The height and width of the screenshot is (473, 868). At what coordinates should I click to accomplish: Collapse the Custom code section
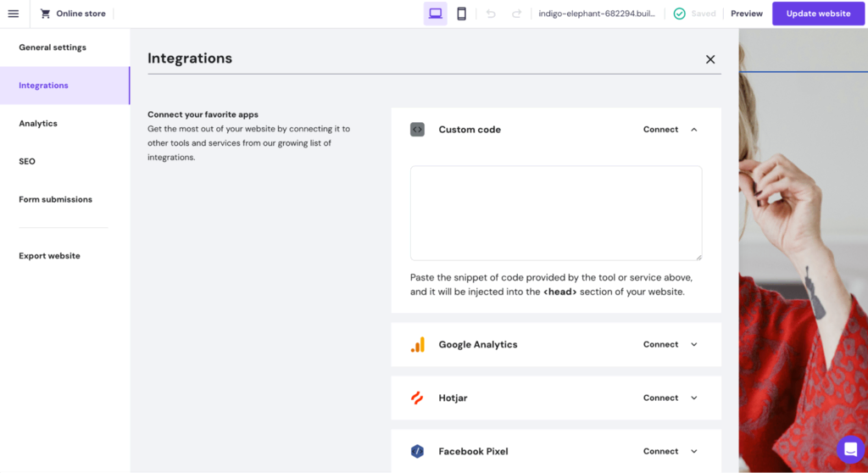click(x=694, y=130)
